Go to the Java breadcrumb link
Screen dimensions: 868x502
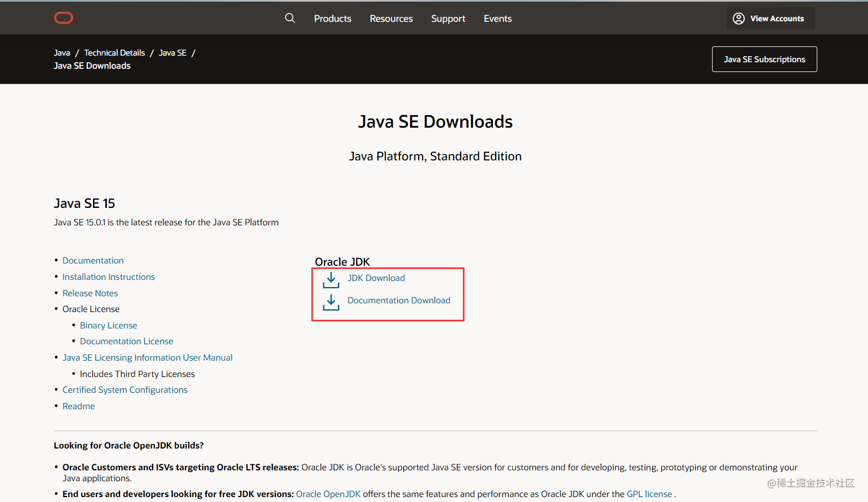pos(62,53)
